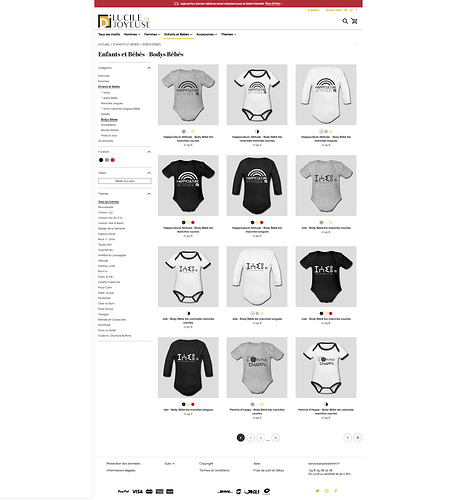Open the Hommes menu
This screenshot has width=456, height=500.
coord(132,34)
